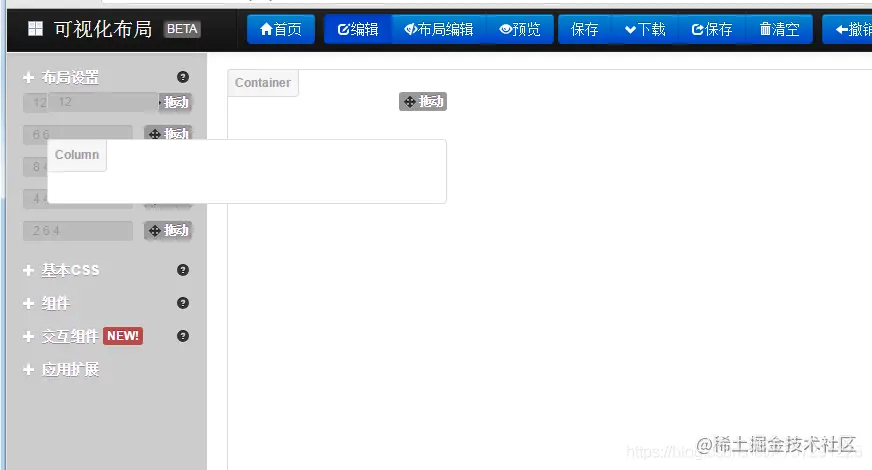Image resolution: width=872 pixels, height=470 pixels.
Task: Click the grid logo icon beside 可视化布局
Action: (35, 29)
